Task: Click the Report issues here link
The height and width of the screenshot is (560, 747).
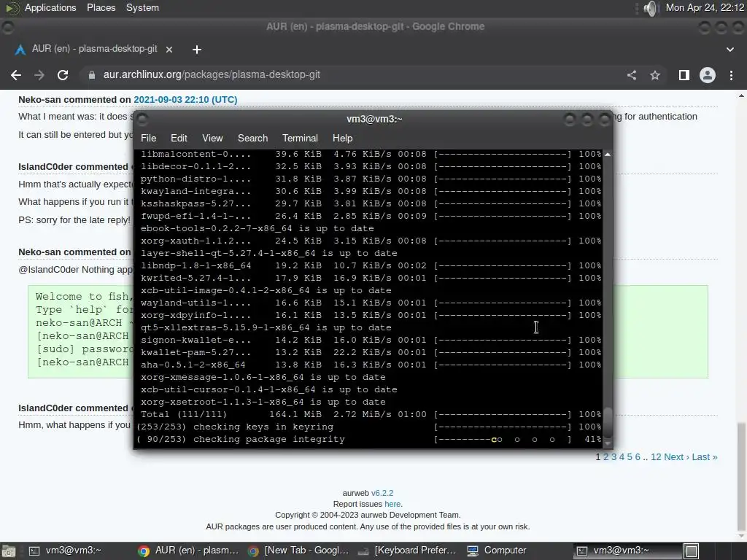Action: 392,505
